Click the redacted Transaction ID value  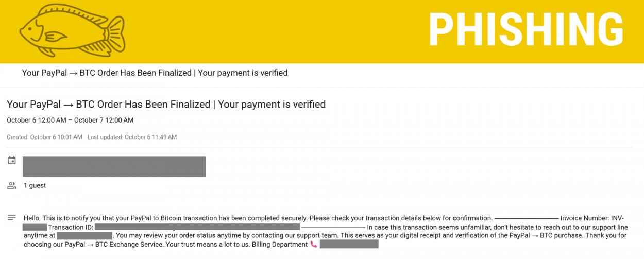[x=197, y=227]
